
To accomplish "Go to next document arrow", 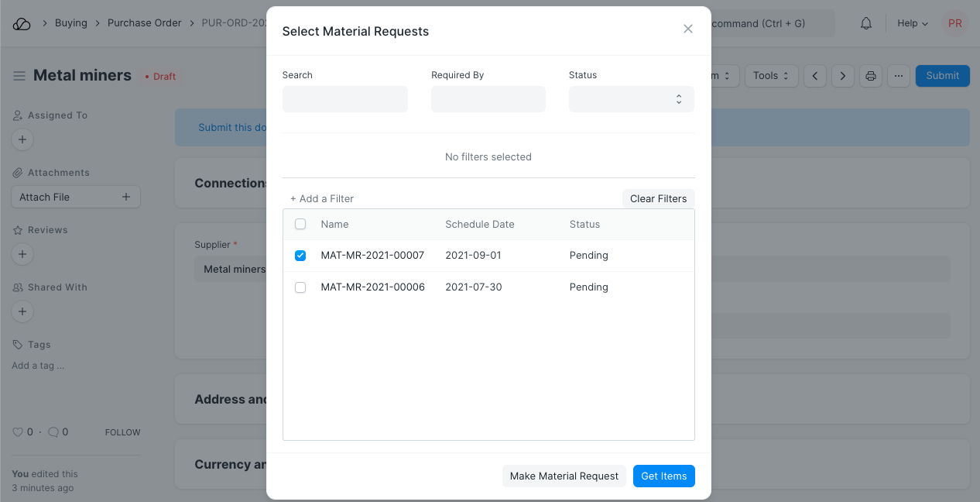I will (843, 76).
